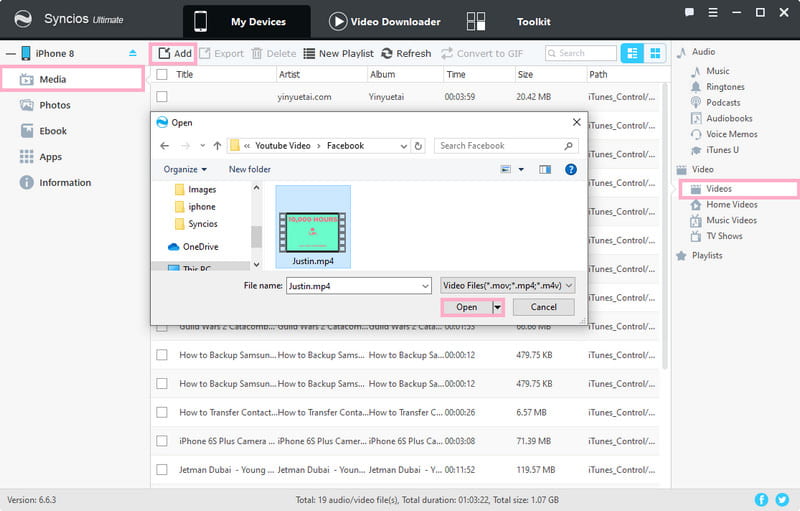800x511 pixels.
Task: Click the Export toolbar button
Action: [x=221, y=54]
